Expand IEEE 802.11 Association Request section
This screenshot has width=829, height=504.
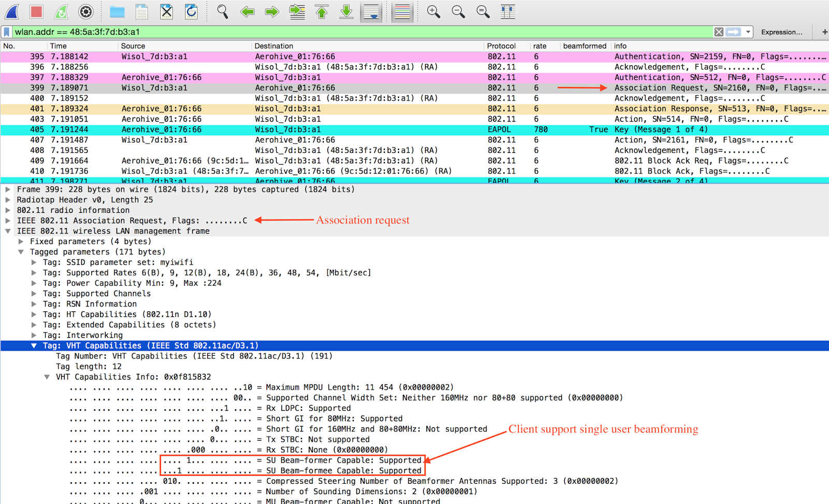coord(8,221)
